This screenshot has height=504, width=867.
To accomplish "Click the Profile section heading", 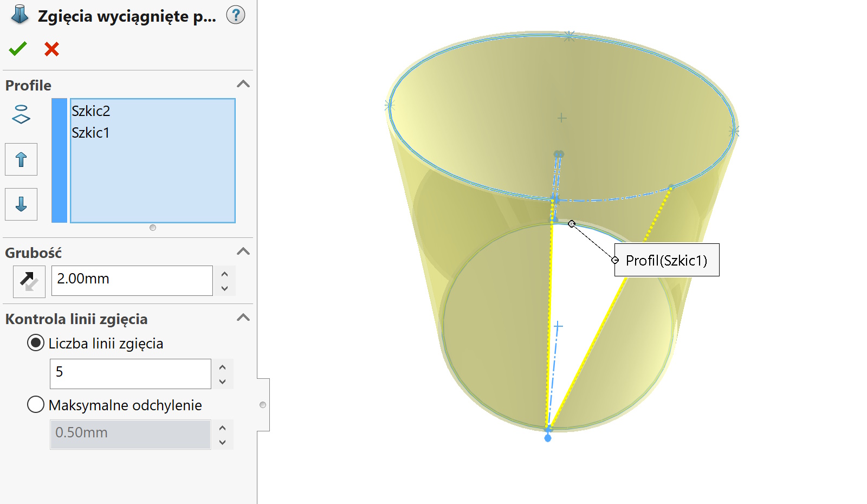I will [28, 86].
